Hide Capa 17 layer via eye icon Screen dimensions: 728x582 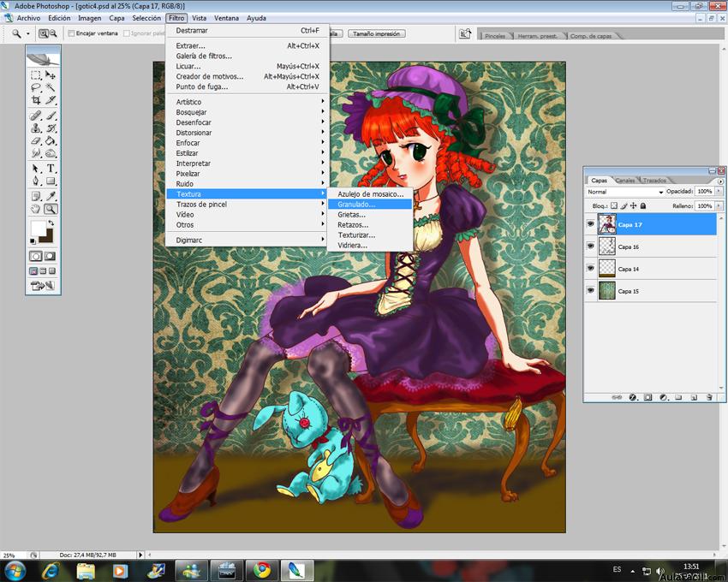coord(591,224)
